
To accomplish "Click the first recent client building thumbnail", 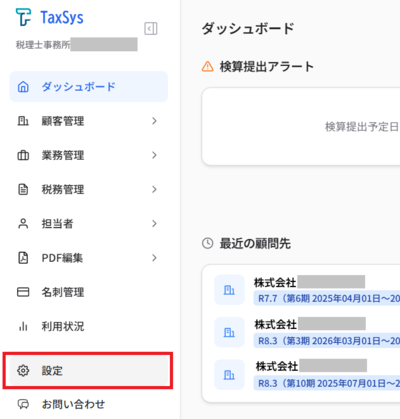I will pos(229,290).
